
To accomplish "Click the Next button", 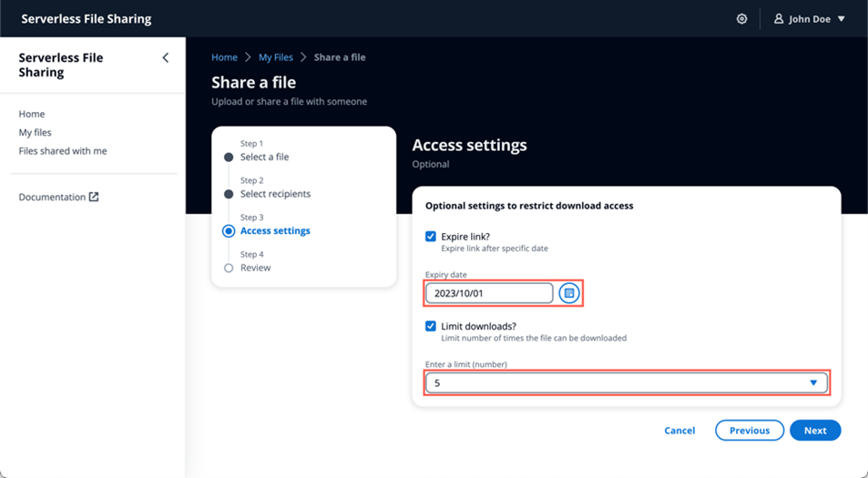I will (x=815, y=431).
